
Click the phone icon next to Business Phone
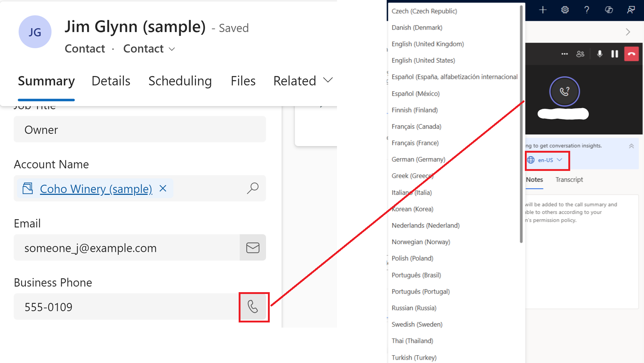[x=254, y=307]
